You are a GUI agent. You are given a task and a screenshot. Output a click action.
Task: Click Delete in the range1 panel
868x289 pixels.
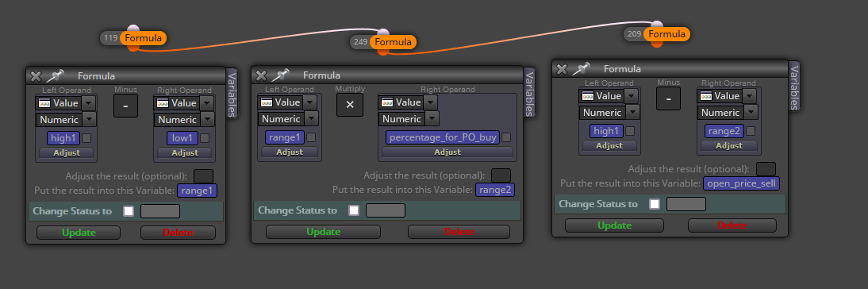click(x=179, y=233)
